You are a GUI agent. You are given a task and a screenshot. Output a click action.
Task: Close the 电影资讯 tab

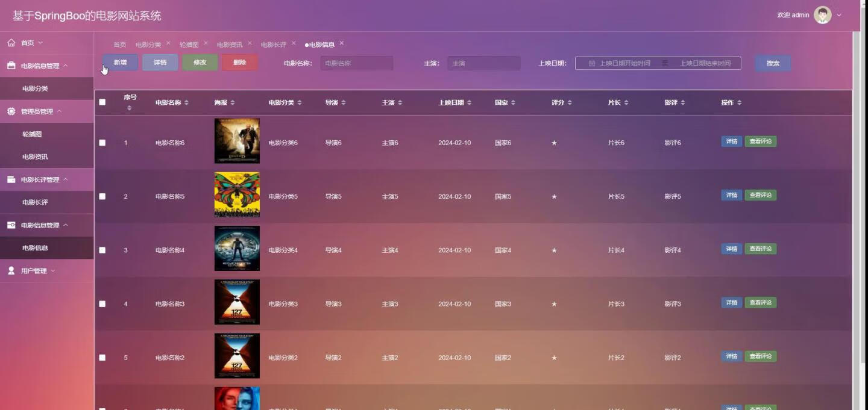pos(250,43)
